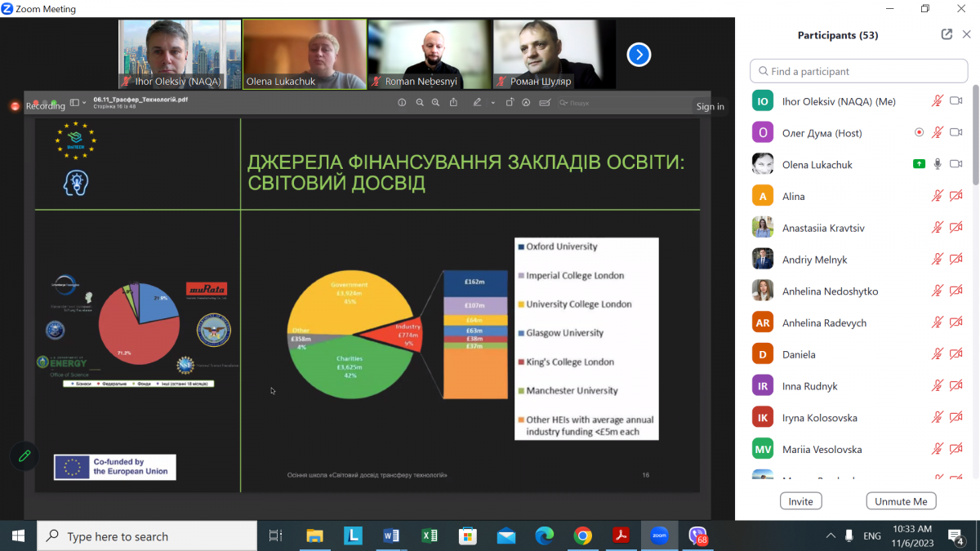Click the Zoom shield icon in title bar
Viewport: 980px width, 551px height.
(7, 9)
